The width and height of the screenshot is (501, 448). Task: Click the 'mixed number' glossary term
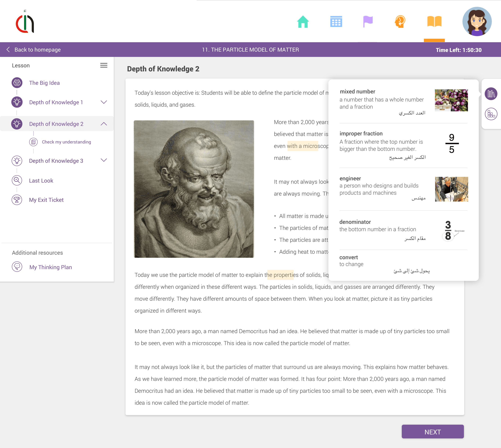pyautogui.click(x=357, y=92)
